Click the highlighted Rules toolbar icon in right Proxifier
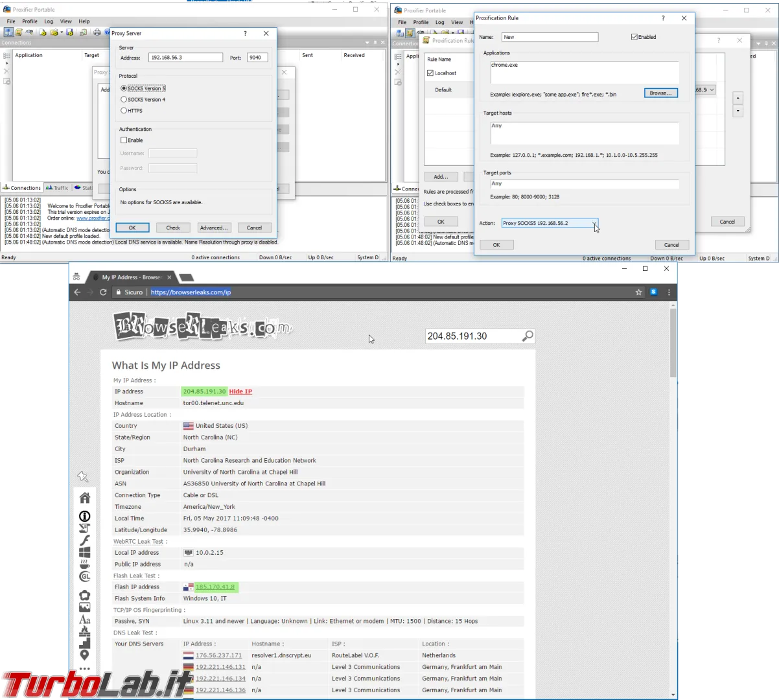 point(410,32)
